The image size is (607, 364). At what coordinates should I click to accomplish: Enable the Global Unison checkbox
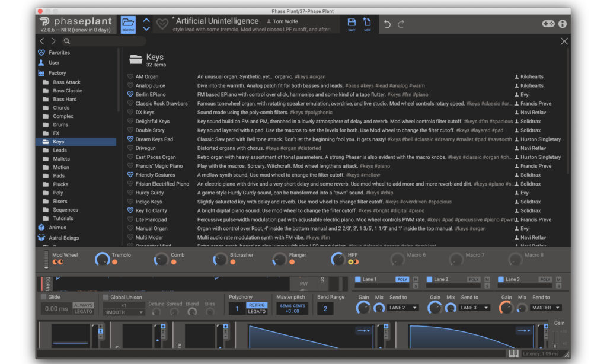click(106, 298)
